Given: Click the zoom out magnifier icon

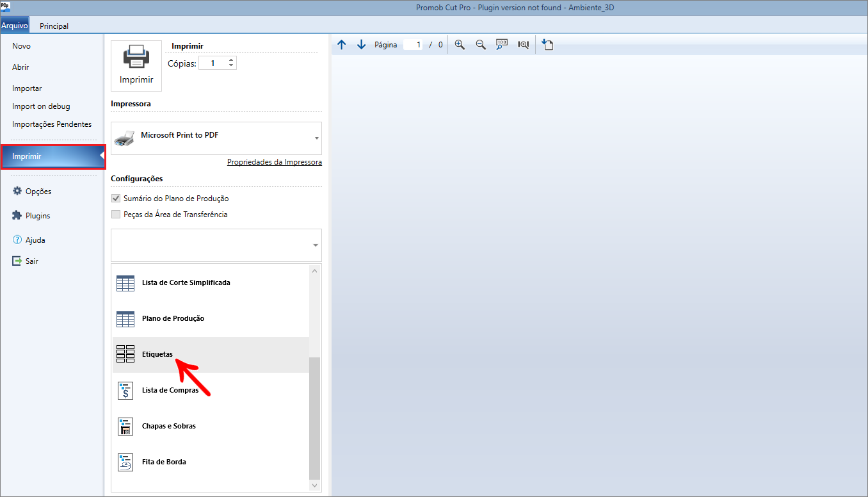Looking at the screenshot, I should click(481, 45).
